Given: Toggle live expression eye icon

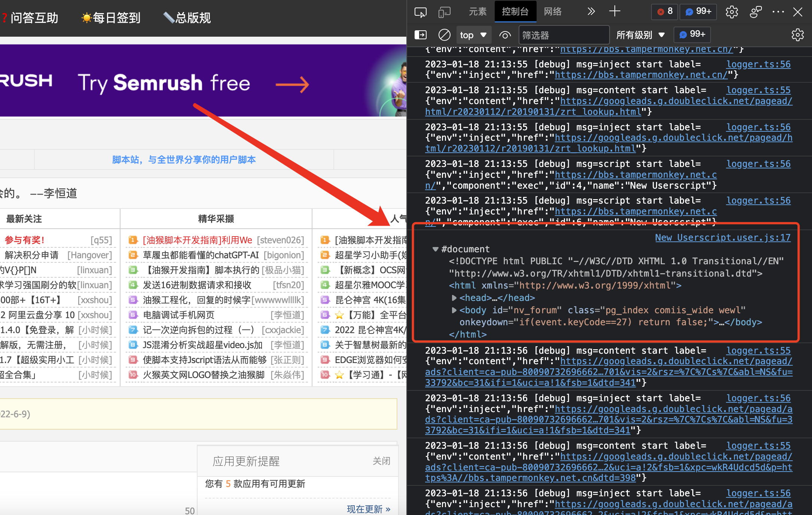Looking at the screenshot, I should coord(505,35).
